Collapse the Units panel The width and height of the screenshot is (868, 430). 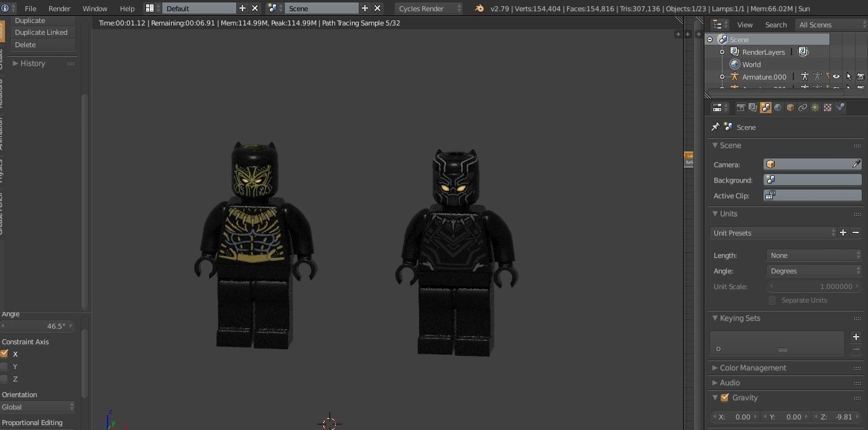click(x=715, y=213)
